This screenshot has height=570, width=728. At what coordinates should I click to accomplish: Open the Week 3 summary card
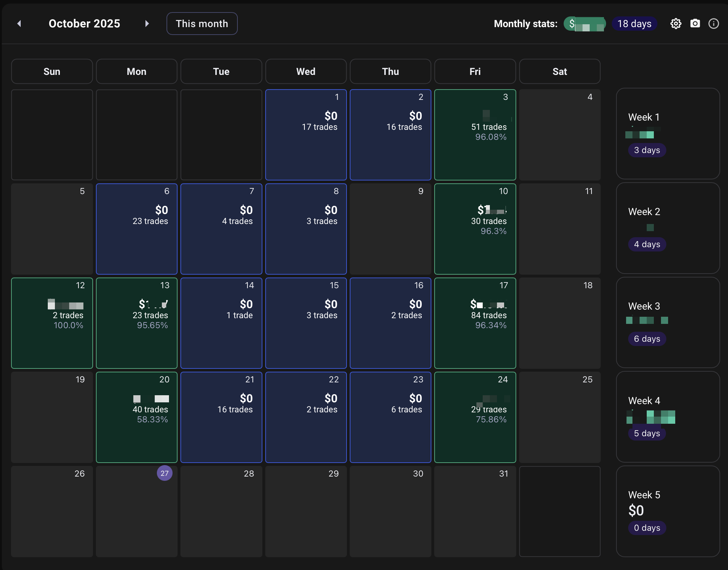[x=667, y=322]
